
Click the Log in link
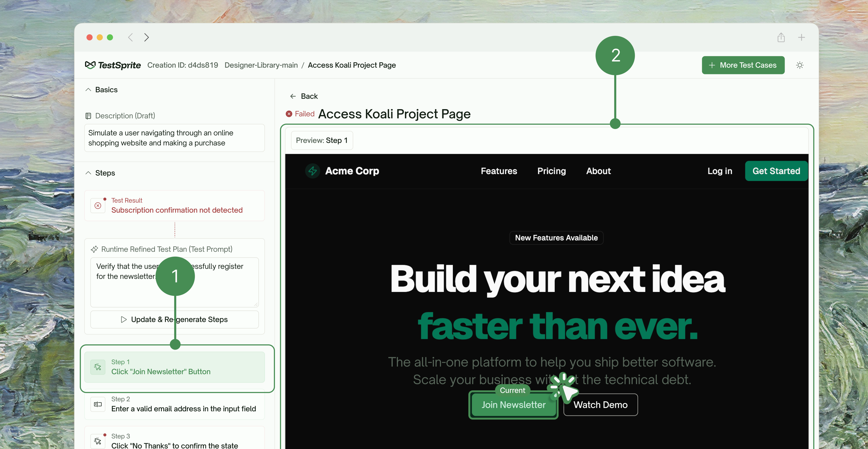(720, 171)
